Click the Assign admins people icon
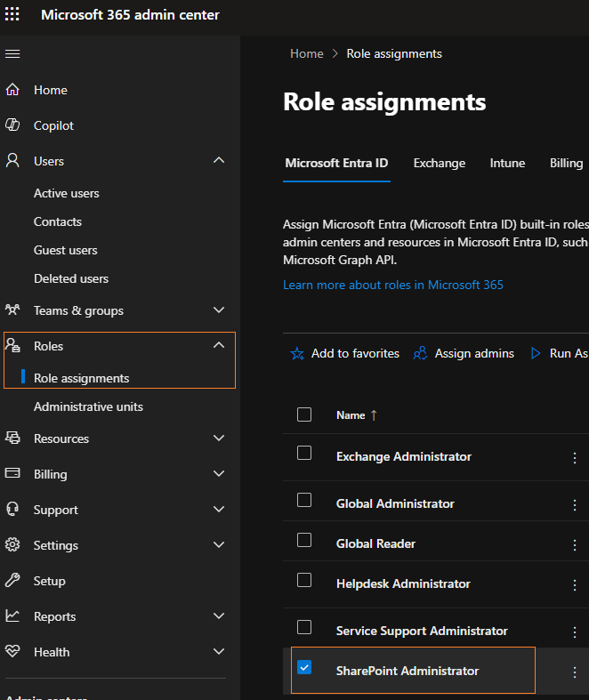Image resolution: width=589 pixels, height=700 pixels. pyautogui.click(x=420, y=354)
